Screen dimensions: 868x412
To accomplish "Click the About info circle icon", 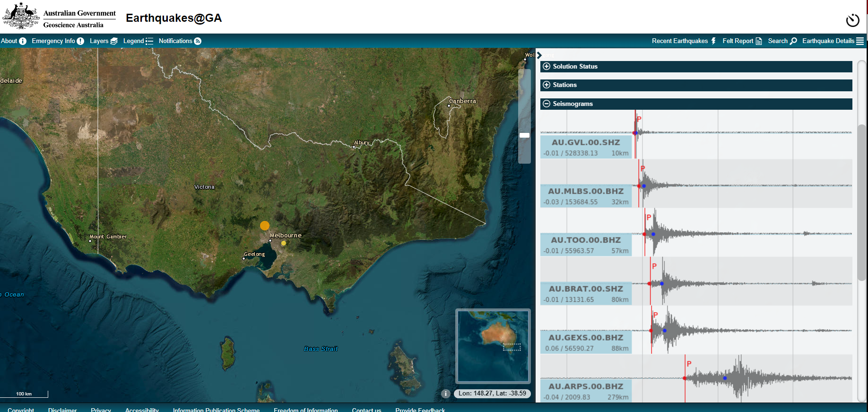I will [23, 41].
